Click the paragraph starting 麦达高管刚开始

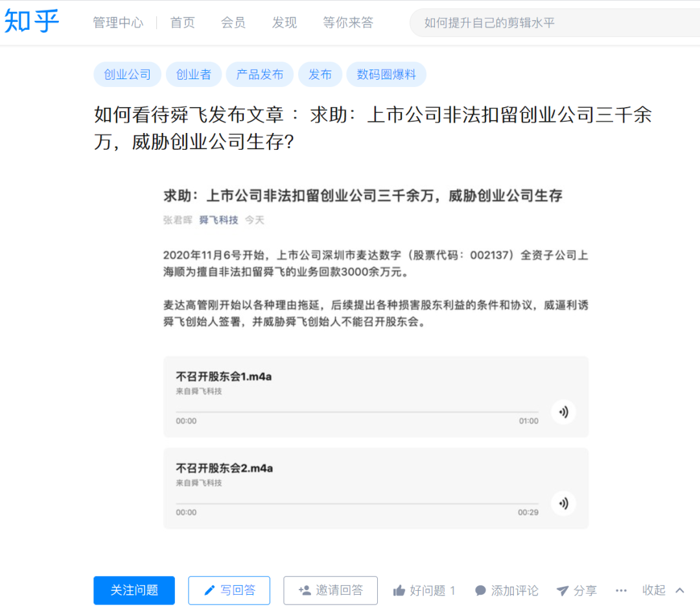[x=375, y=313]
